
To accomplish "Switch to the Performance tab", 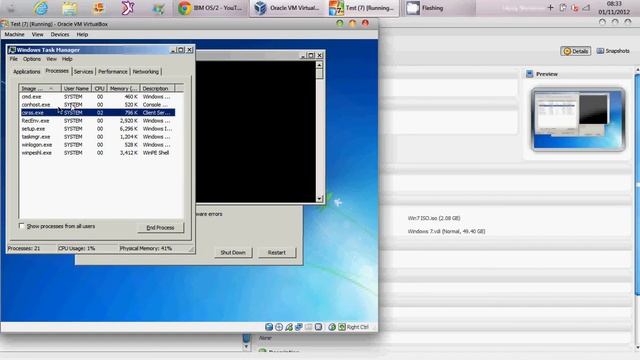I will [x=113, y=72].
